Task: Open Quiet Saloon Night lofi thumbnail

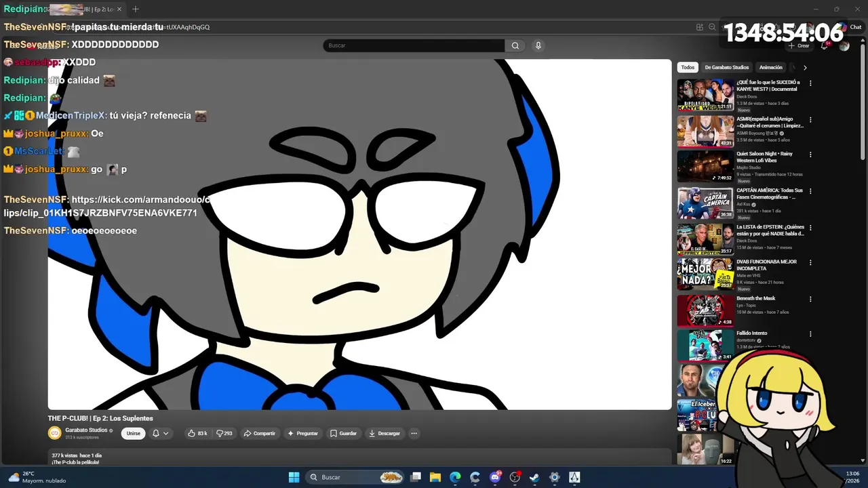Action: [x=705, y=167]
